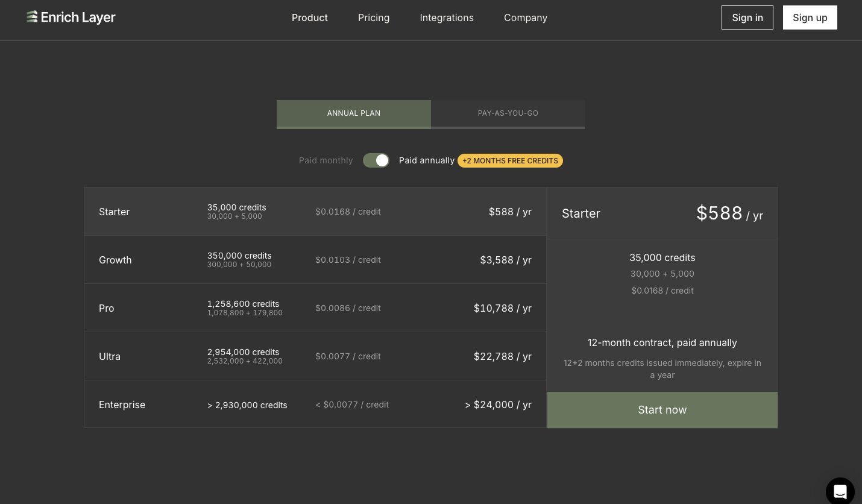Click the 12-month contract, paid annually text

[662, 342]
